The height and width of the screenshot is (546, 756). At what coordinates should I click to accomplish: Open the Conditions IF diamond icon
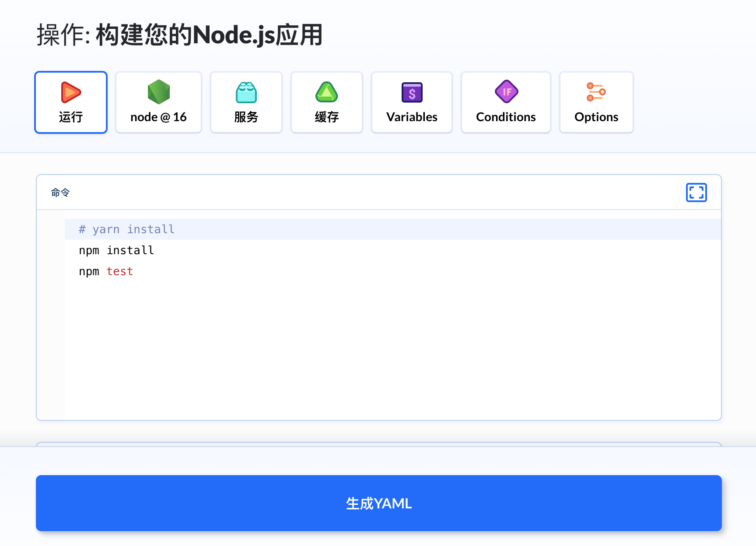tap(506, 92)
